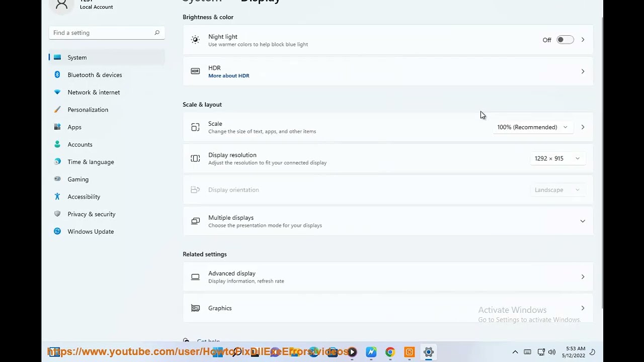Go to Privacy & security
This screenshot has width=644, height=362.
click(107, 214)
